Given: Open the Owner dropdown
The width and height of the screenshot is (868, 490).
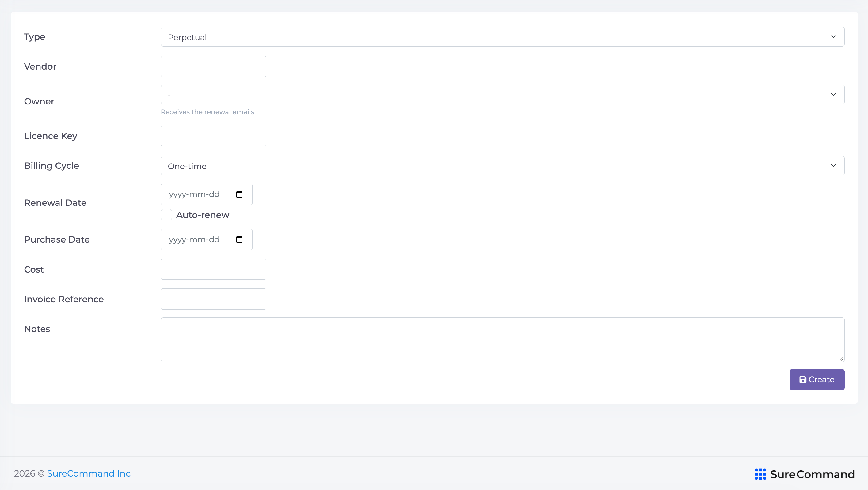Looking at the screenshot, I should 502,95.
